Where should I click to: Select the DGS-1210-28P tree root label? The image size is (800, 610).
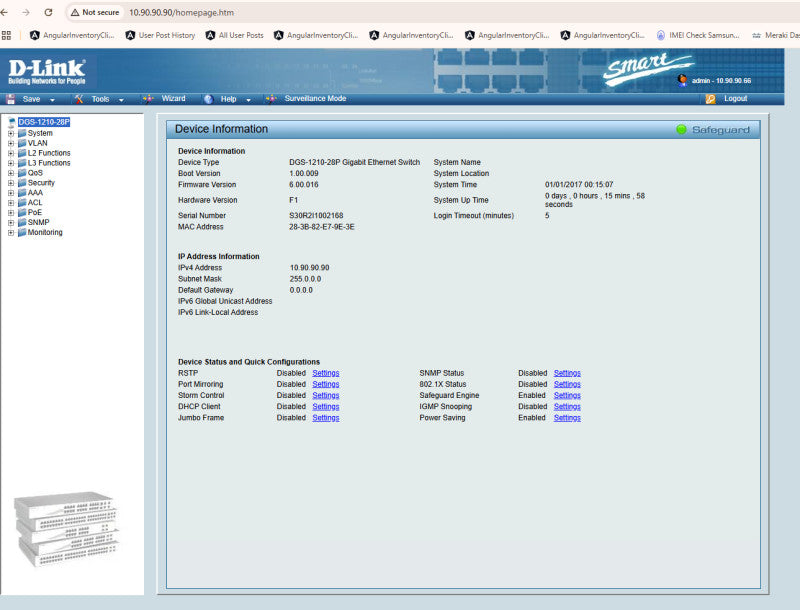44,122
